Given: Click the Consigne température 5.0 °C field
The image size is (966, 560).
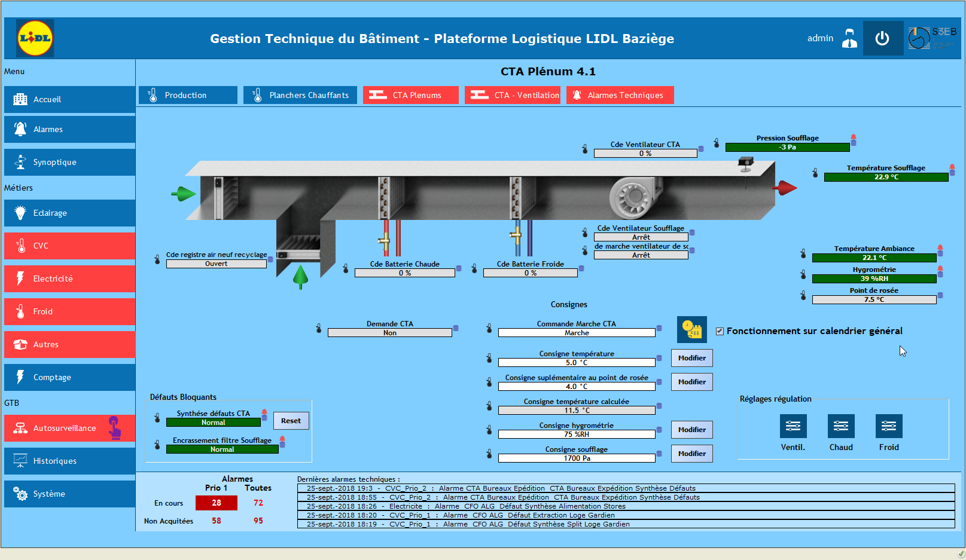Looking at the screenshot, I should (x=577, y=362).
